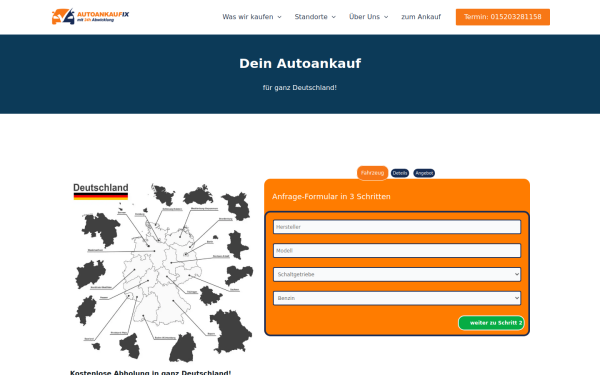
Task: Open the Benzin fuel type dropdown
Action: (x=397, y=298)
